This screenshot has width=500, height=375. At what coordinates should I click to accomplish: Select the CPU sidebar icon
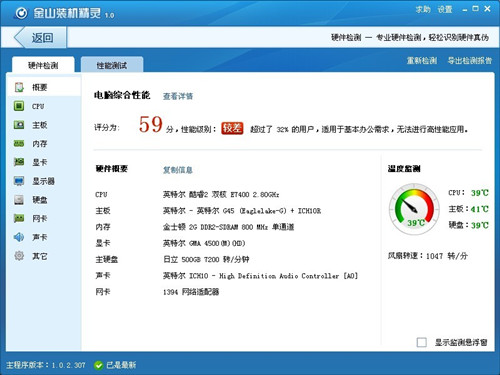pyautogui.click(x=19, y=106)
